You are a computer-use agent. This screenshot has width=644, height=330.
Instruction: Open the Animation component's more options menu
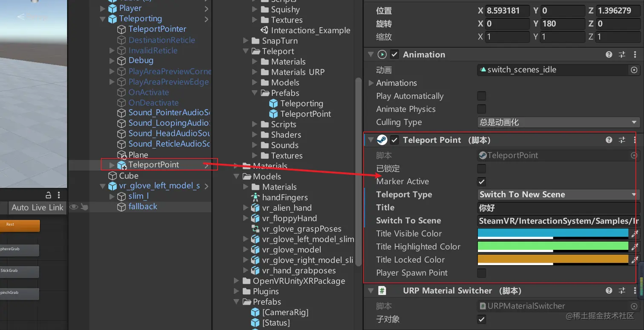(635, 55)
